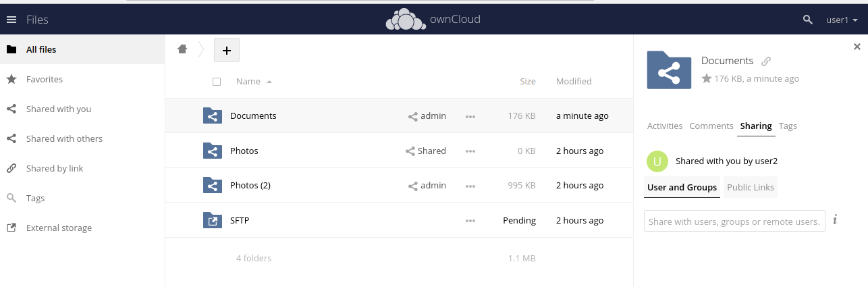Click the Files app title

(x=37, y=20)
